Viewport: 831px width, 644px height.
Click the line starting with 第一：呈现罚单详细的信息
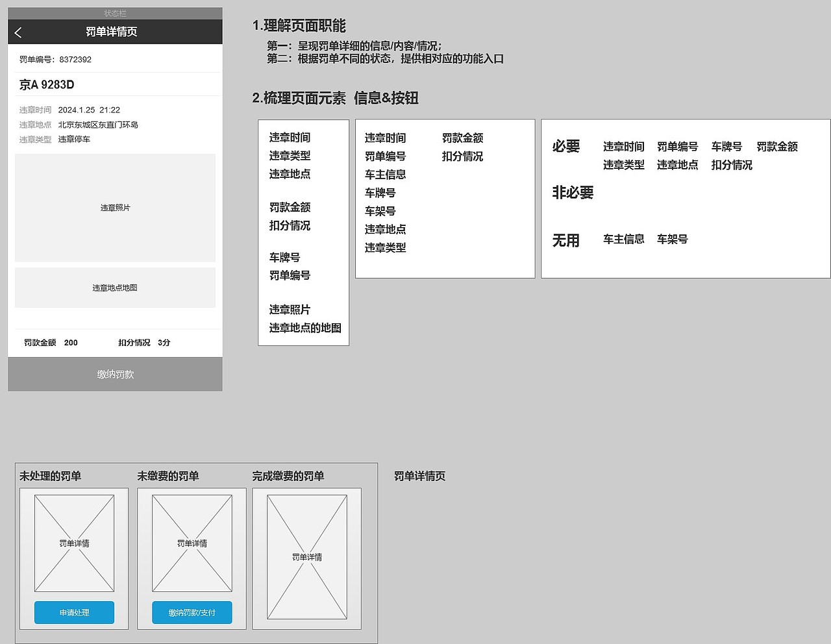354,45
